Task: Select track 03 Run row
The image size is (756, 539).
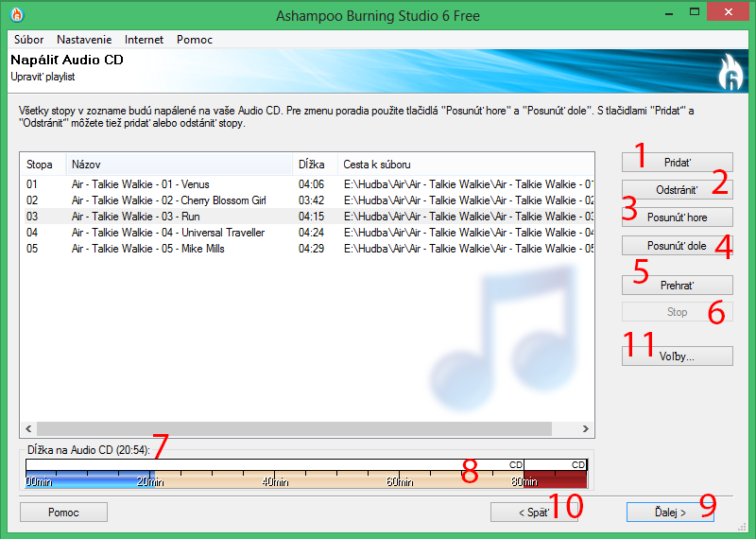Action: coord(307,217)
